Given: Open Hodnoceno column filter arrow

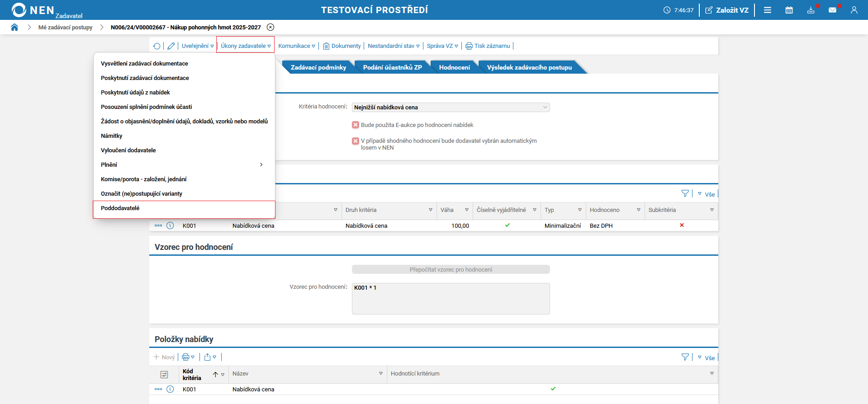Looking at the screenshot, I should [639, 210].
